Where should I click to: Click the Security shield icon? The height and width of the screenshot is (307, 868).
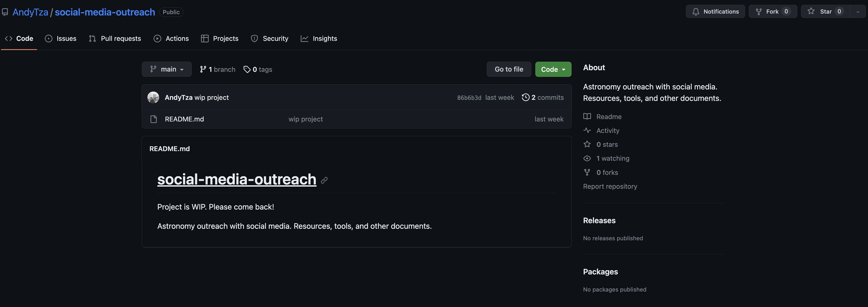coord(254,39)
